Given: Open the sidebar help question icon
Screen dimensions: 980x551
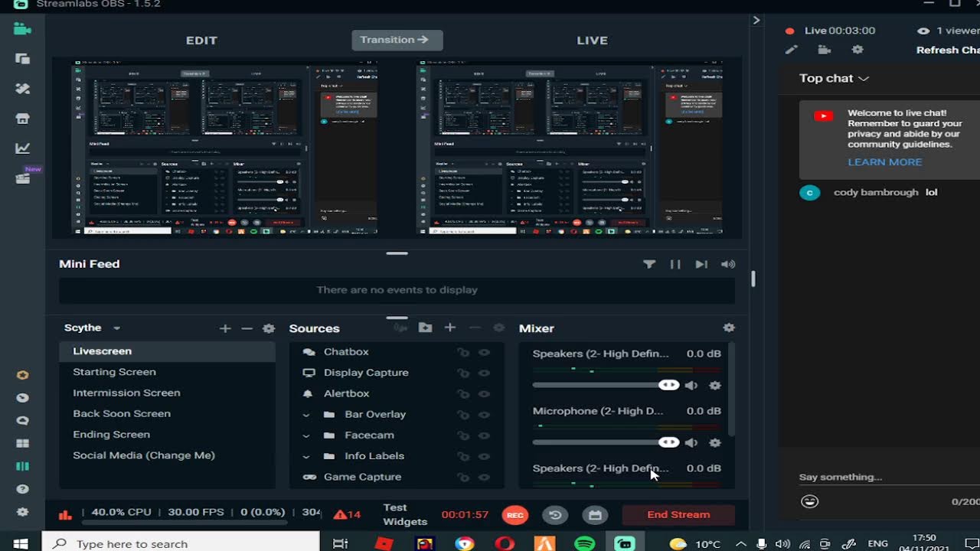Looking at the screenshot, I should (22, 489).
